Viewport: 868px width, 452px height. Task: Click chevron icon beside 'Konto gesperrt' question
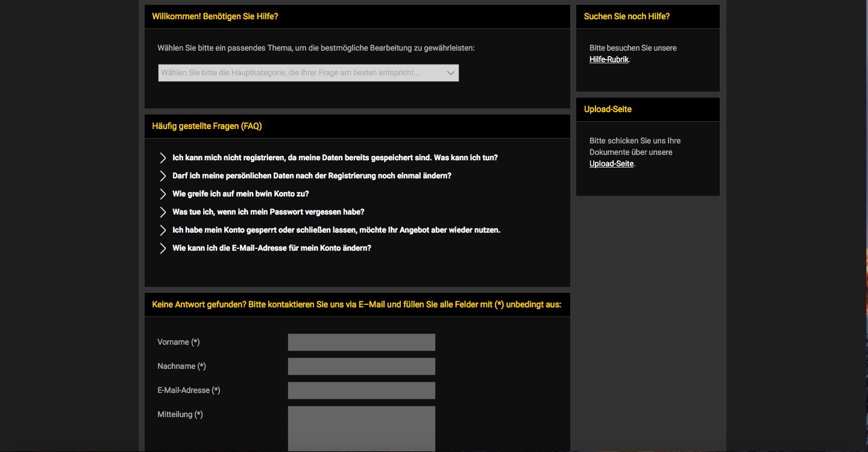point(163,230)
